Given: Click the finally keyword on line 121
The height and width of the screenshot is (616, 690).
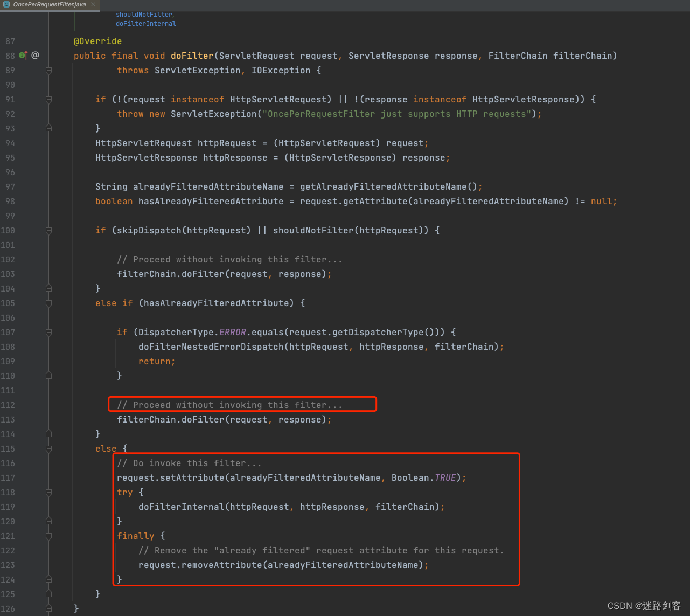Looking at the screenshot, I should (x=135, y=536).
